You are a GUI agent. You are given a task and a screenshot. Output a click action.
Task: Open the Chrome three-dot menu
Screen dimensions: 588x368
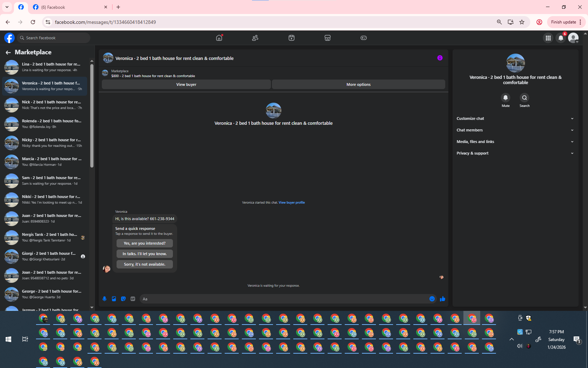(x=580, y=22)
